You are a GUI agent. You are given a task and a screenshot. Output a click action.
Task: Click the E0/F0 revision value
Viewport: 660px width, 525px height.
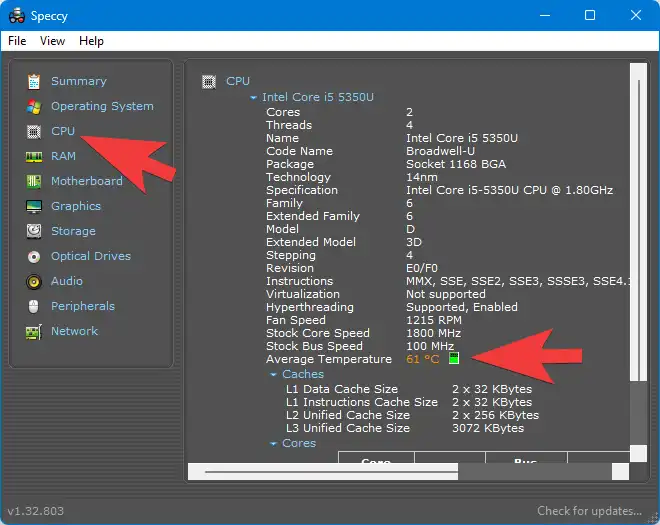(421, 268)
